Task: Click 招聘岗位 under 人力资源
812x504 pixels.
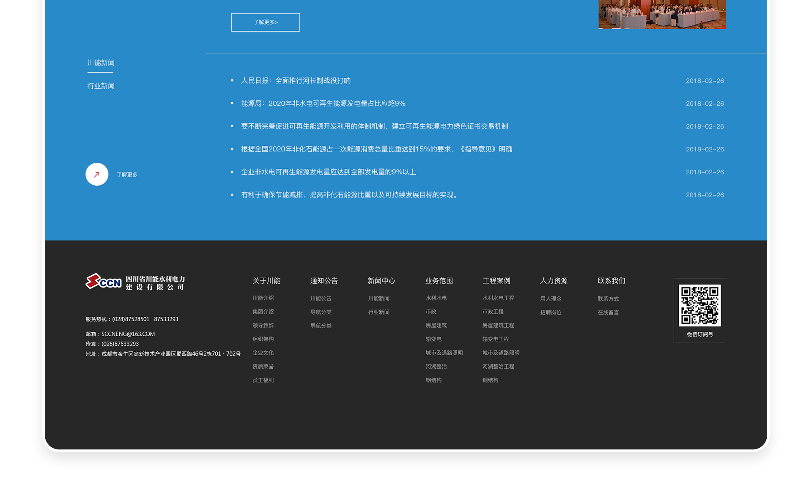Action: click(551, 312)
